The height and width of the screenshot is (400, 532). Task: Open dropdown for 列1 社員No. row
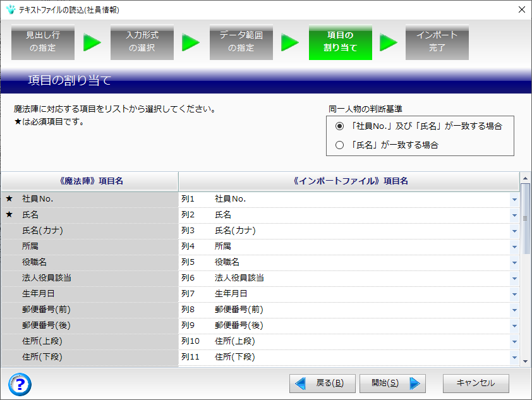coord(514,200)
